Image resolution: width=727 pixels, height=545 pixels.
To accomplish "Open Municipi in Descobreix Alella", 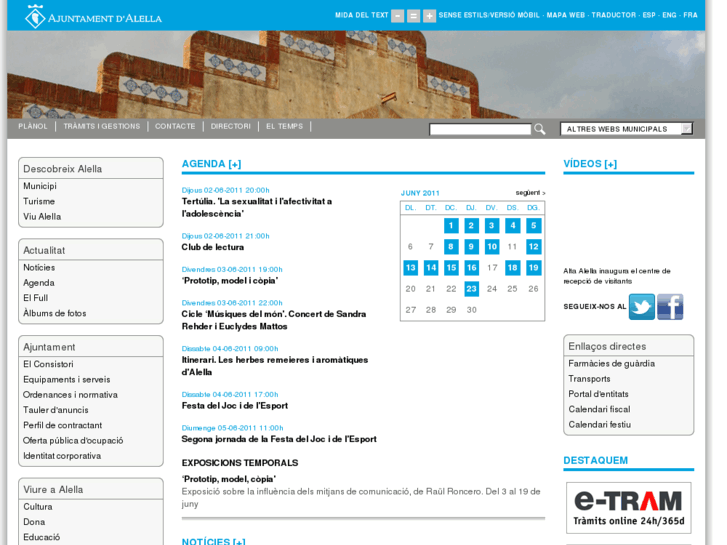I will coord(40,186).
